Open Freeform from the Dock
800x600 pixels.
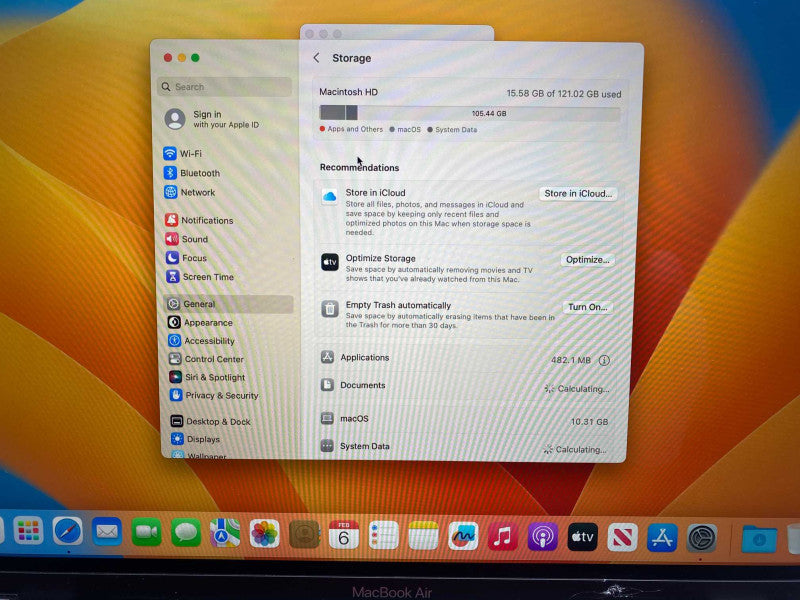(463, 536)
